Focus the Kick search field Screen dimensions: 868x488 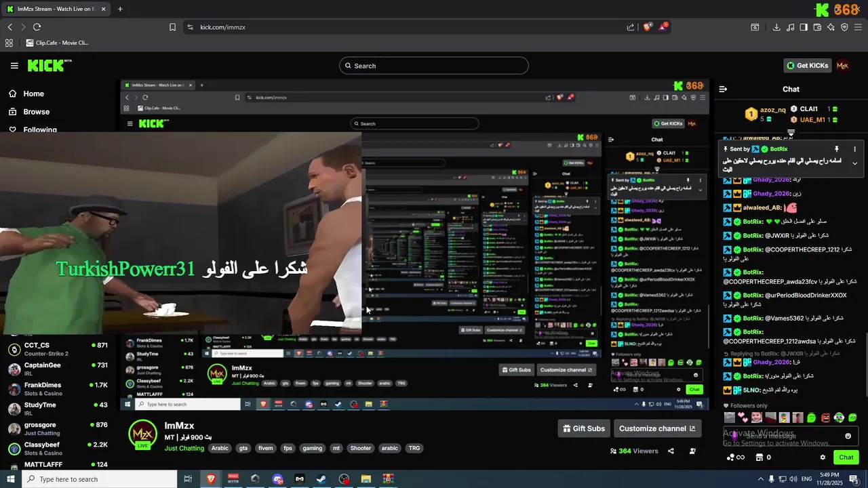point(434,66)
